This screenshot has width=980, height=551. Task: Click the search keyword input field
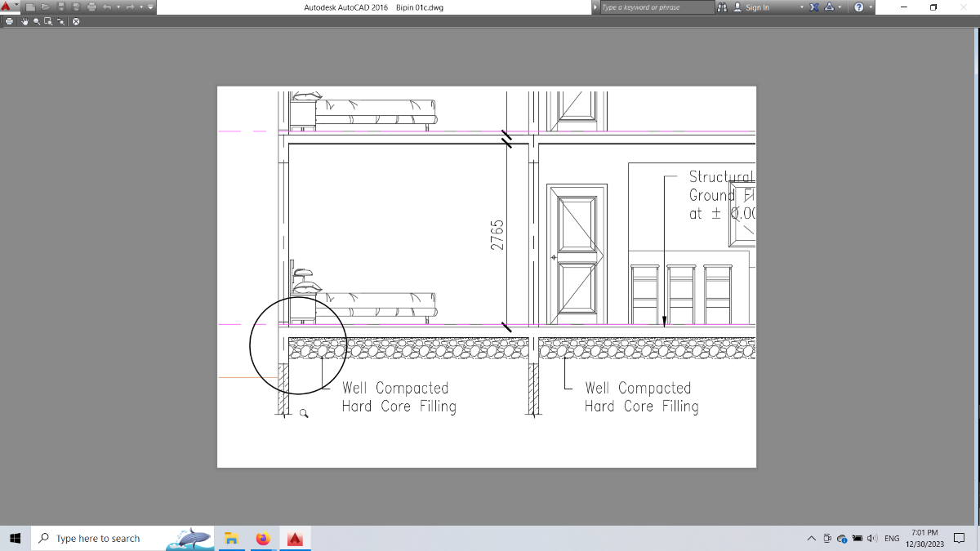657,7
